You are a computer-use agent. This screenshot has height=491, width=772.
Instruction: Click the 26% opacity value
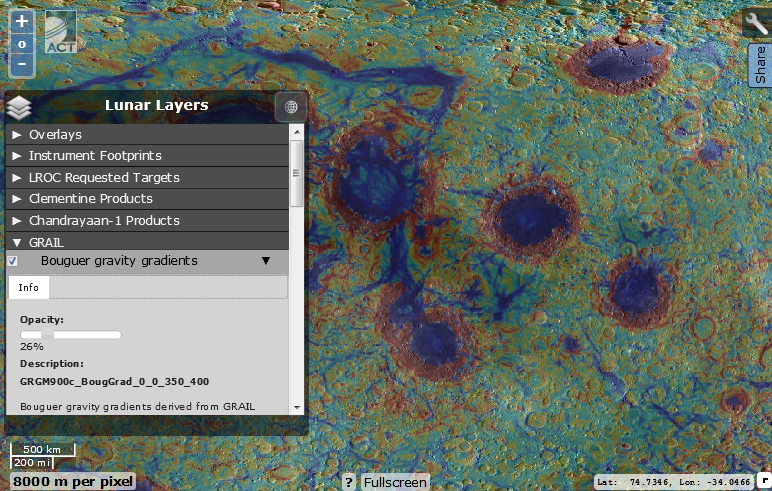(x=32, y=347)
